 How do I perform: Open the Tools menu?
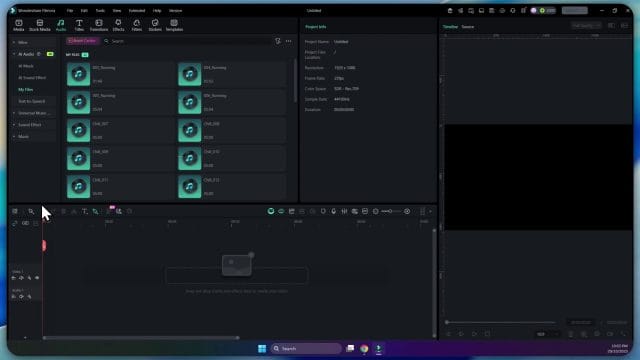coord(100,11)
